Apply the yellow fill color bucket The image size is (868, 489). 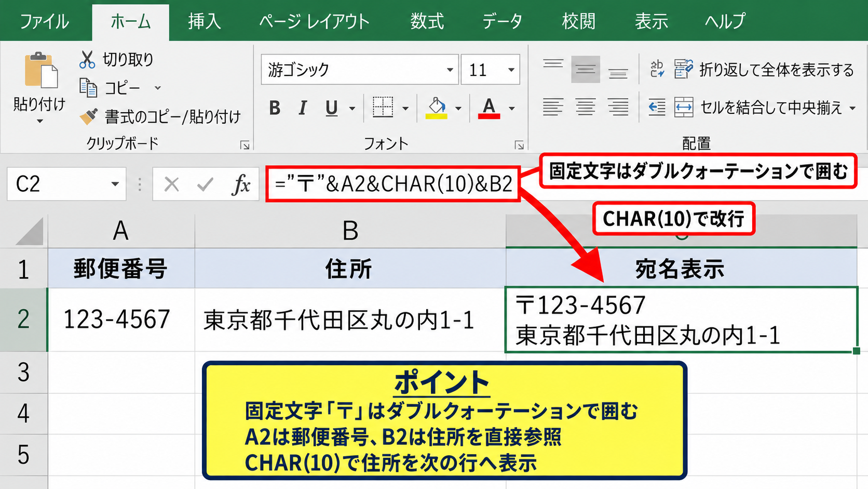tap(437, 108)
